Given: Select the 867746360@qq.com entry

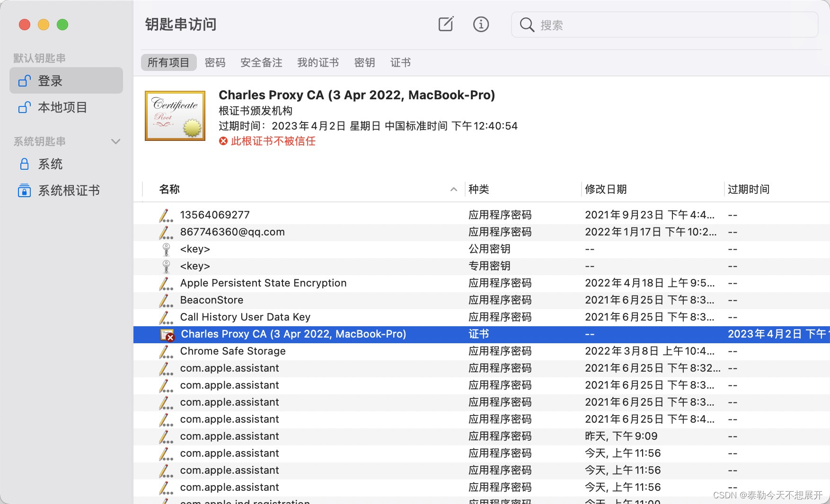Looking at the screenshot, I should click(x=482, y=232).
